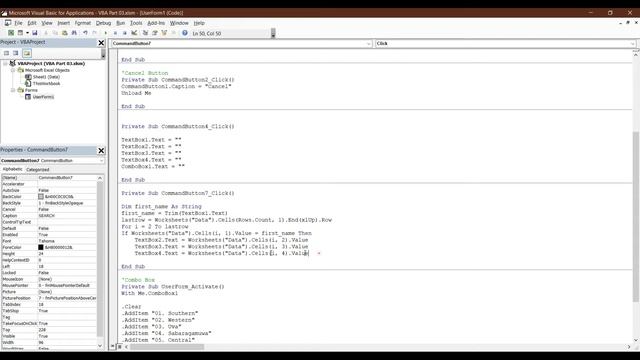Click the Insert UserForm toolbar icon
The height and width of the screenshot is (360, 640).
tap(20, 33)
